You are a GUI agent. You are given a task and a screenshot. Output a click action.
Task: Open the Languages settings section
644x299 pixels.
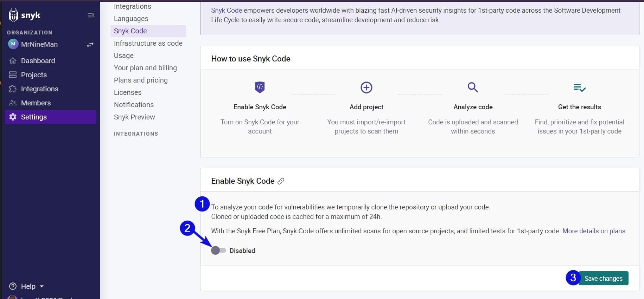[x=131, y=19]
